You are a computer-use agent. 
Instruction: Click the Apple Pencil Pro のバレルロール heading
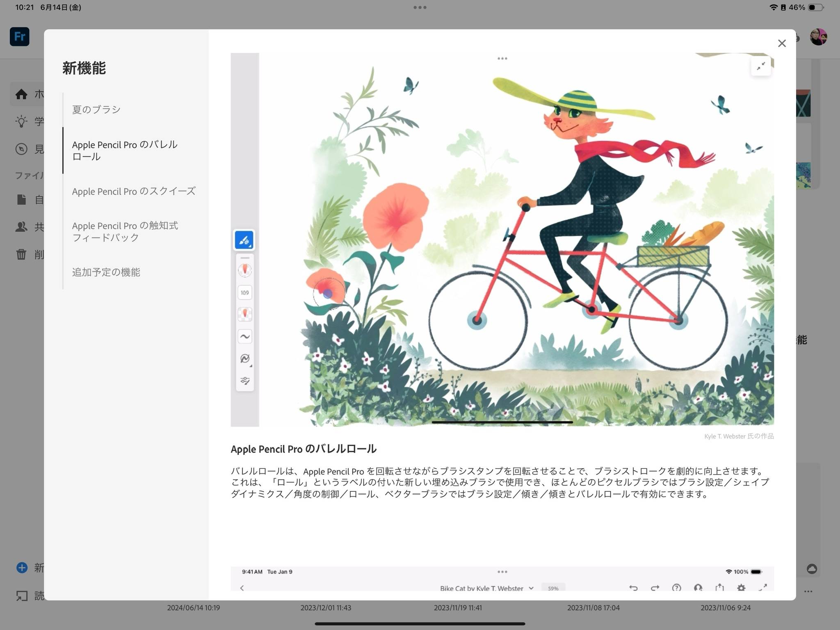tap(304, 449)
